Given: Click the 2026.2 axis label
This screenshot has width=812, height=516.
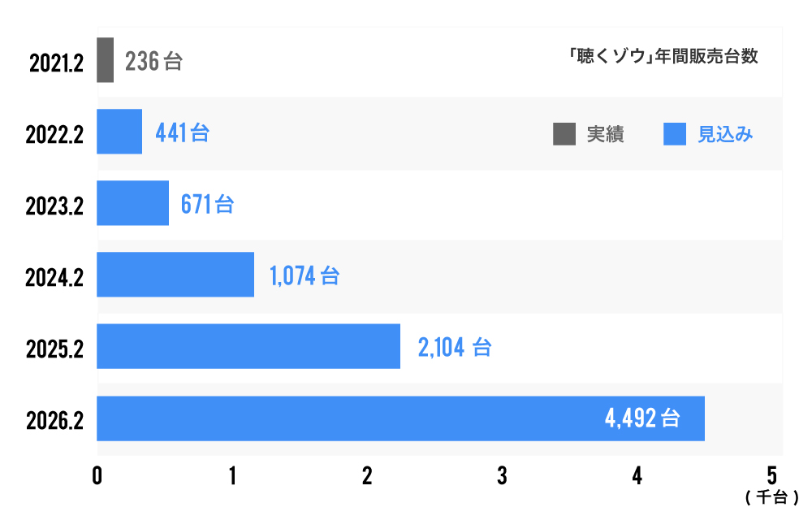Looking at the screenshot, I should (55, 421).
